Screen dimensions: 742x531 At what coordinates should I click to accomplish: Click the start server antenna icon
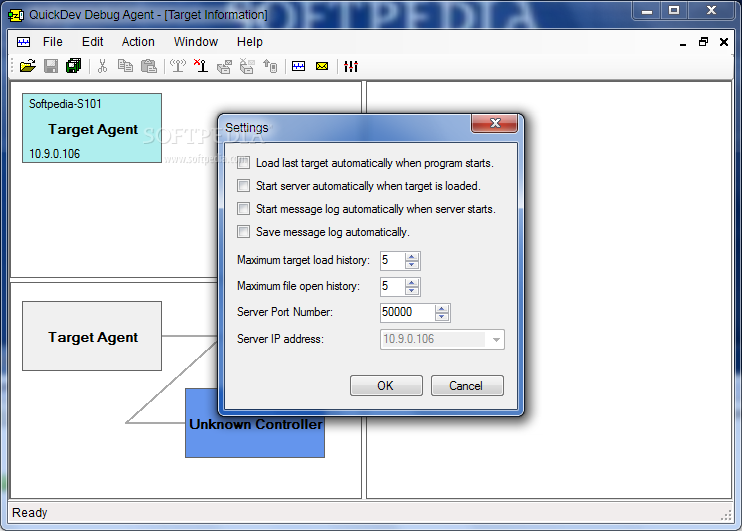pos(178,66)
